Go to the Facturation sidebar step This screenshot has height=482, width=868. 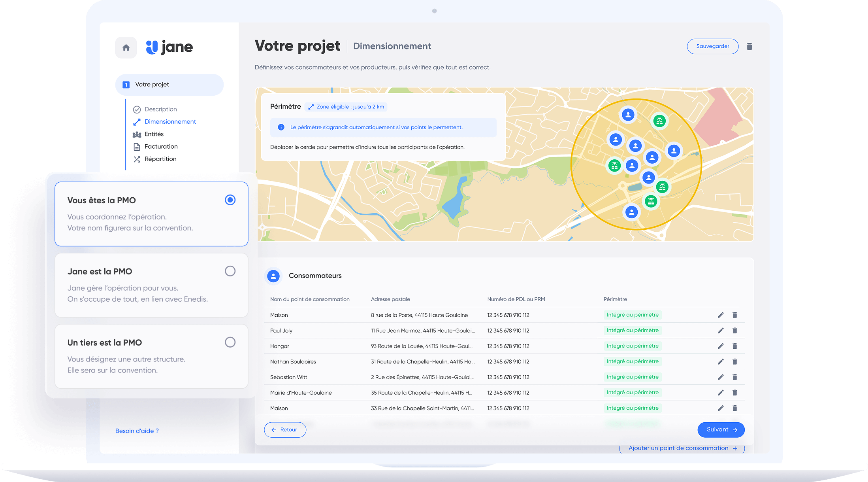pyautogui.click(x=161, y=147)
